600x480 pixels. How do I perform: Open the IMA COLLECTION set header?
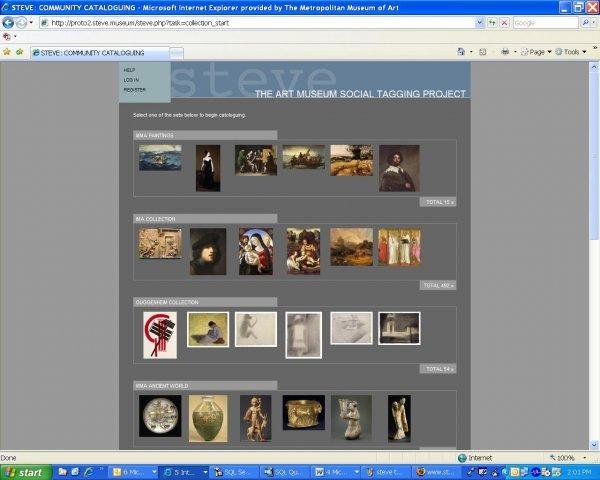205,219
